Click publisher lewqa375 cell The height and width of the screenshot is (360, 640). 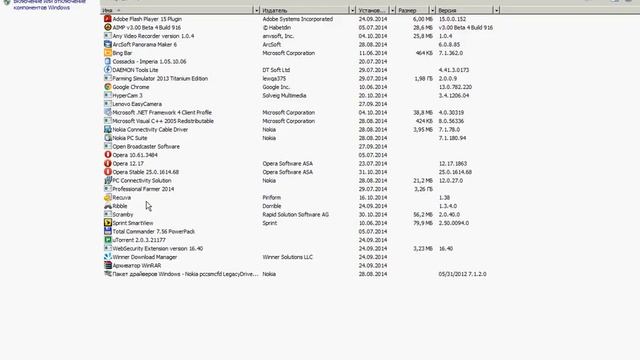coord(274,79)
